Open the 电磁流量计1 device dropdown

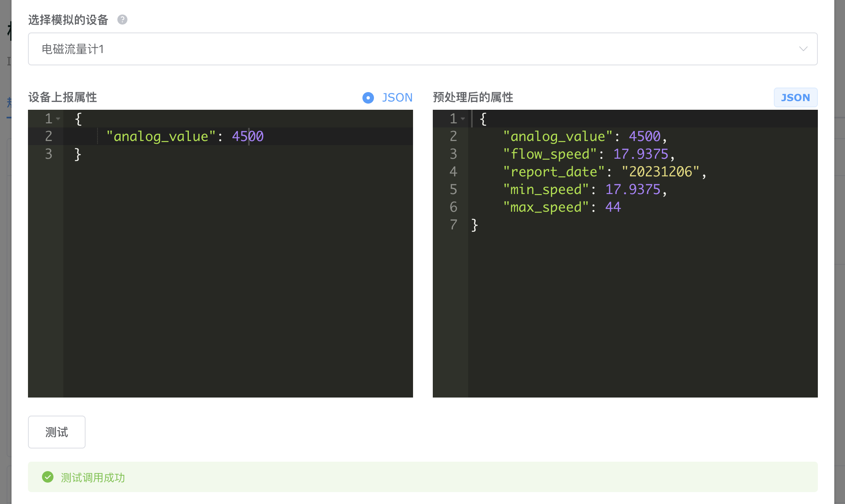422,49
